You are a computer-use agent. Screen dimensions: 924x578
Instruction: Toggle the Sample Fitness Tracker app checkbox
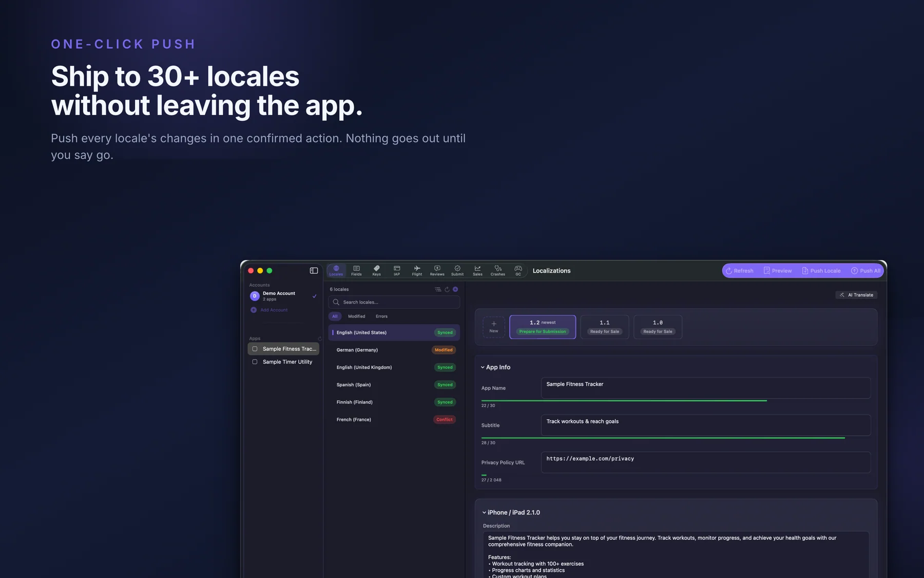point(255,349)
